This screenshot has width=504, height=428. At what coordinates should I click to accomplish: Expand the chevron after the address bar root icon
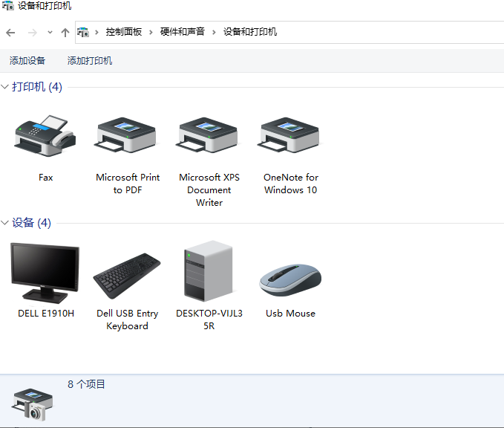click(x=96, y=32)
